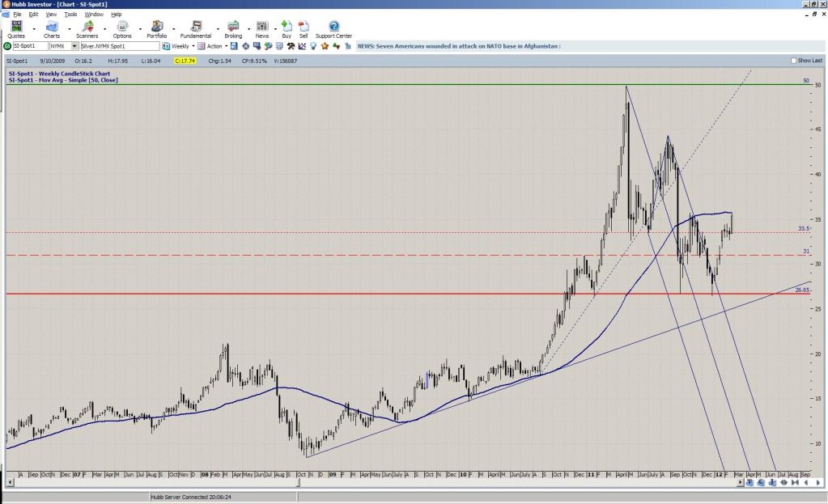Open the Support Center help icon

[x=333, y=28]
